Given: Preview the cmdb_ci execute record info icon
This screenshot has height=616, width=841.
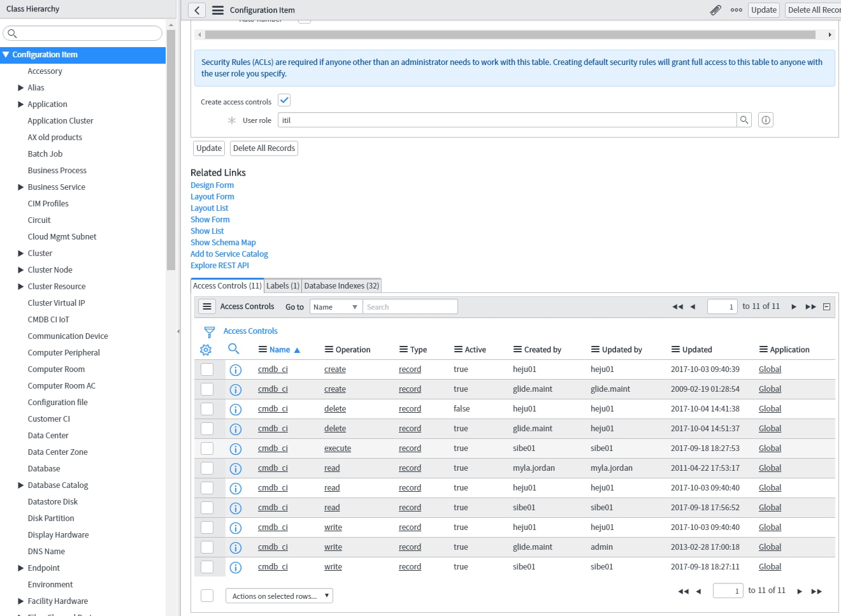Looking at the screenshot, I should coord(236,448).
